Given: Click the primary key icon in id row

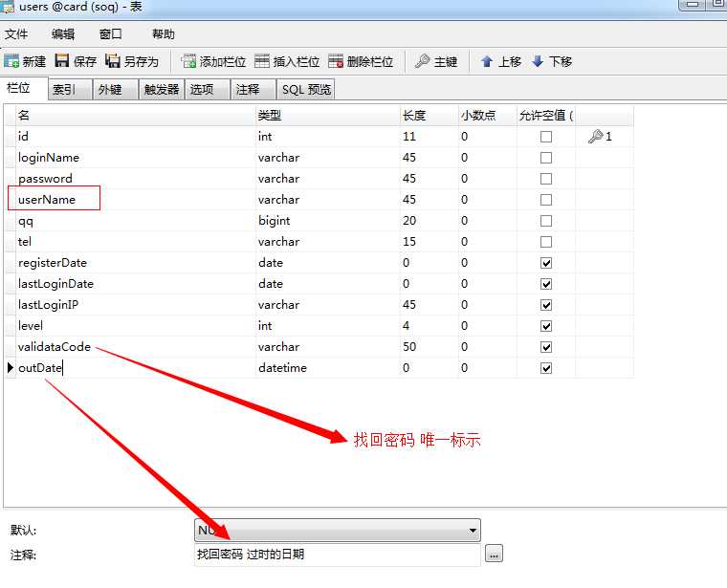Looking at the screenshot, I should 595,136.
